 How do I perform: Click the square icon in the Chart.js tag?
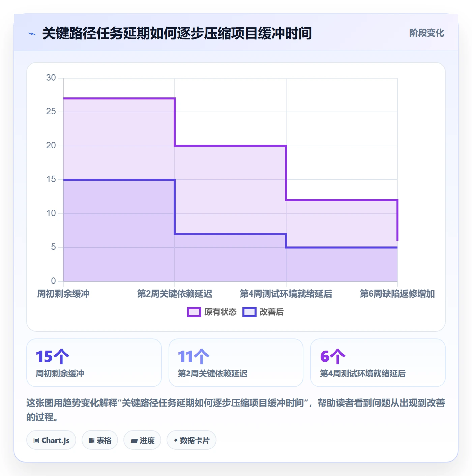(x=36, y=440)
